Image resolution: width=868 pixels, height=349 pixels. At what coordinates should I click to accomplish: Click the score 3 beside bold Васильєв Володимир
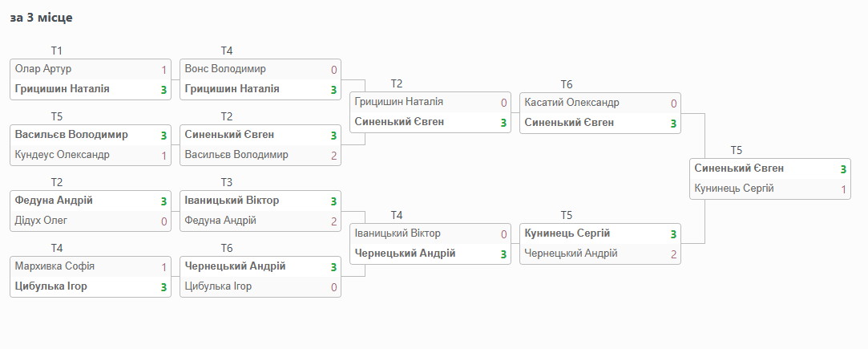[164, 135]
